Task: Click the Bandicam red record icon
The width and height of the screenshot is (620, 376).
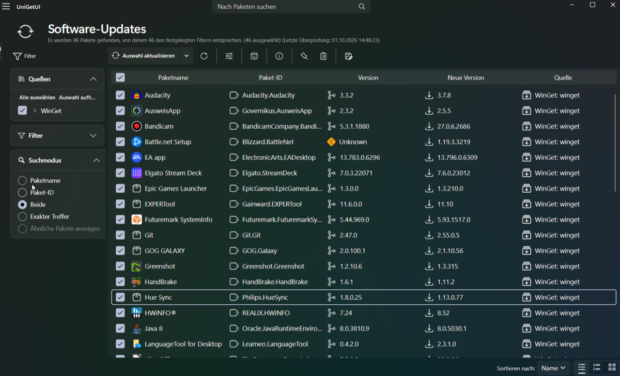Action: tap(136, 126)
